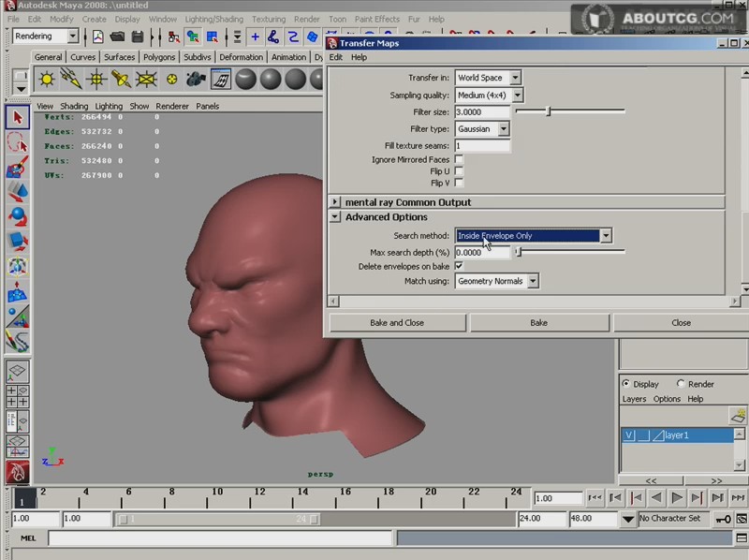Select the Render radio button

681,383
